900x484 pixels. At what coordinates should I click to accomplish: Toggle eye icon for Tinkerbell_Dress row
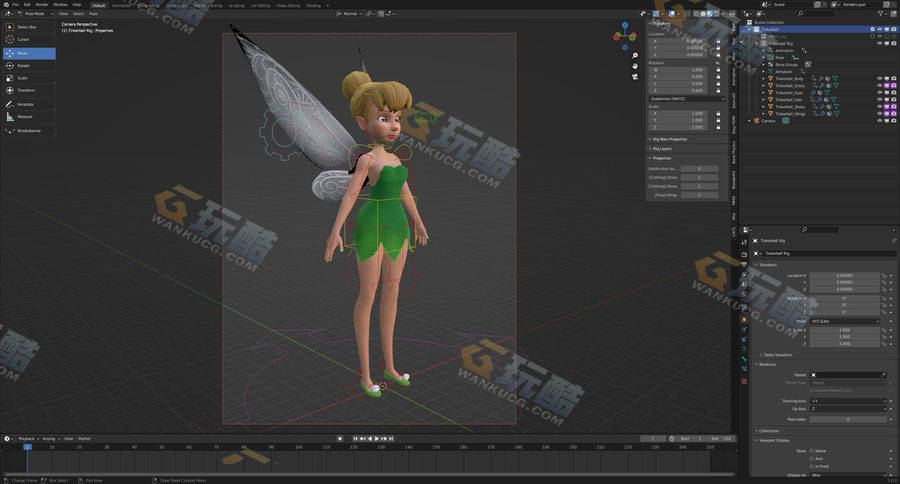click(x=879, y=86)
